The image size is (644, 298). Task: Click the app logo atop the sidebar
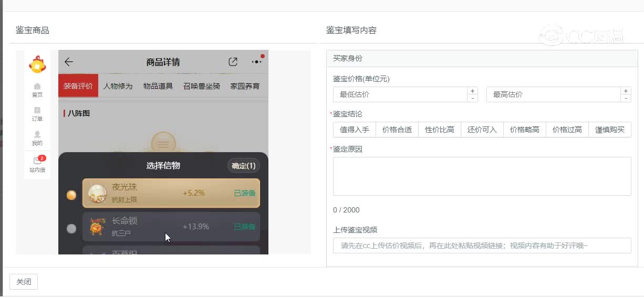37,65
